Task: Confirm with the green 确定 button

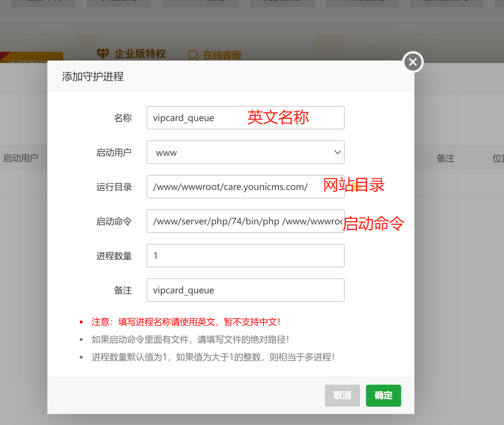Action: [383, 395]
